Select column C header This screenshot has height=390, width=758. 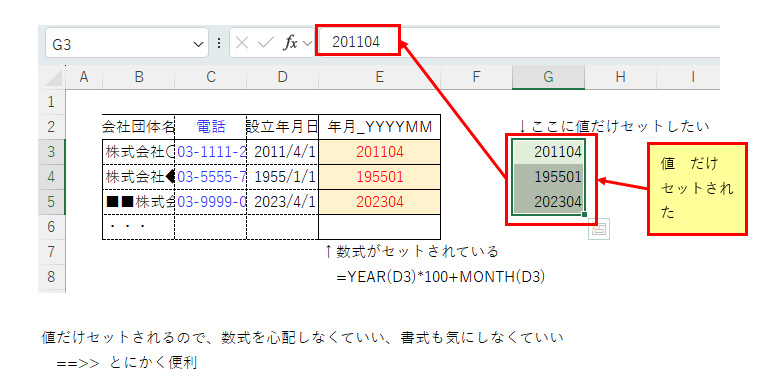point(211,77)
